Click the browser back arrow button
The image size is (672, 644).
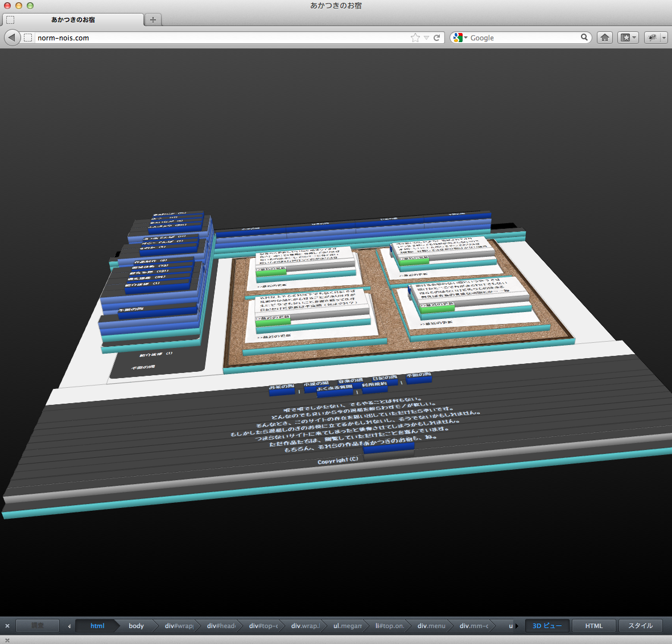(12, 38)
